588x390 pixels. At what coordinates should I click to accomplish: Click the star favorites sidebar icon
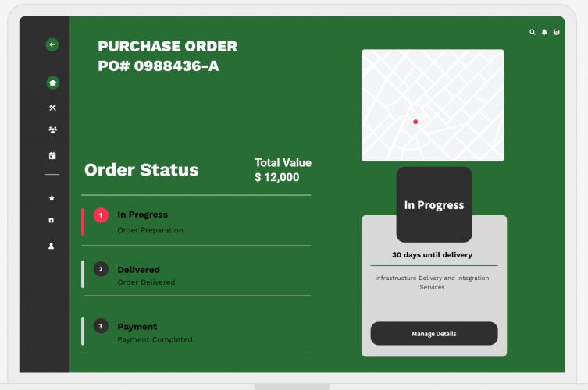coord(52,198)
